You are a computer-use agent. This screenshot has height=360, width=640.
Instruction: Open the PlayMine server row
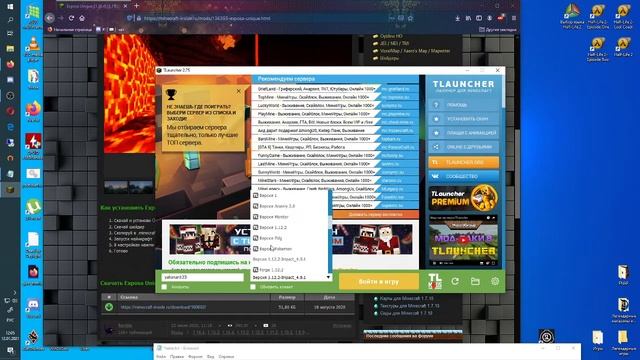point(335,114)
